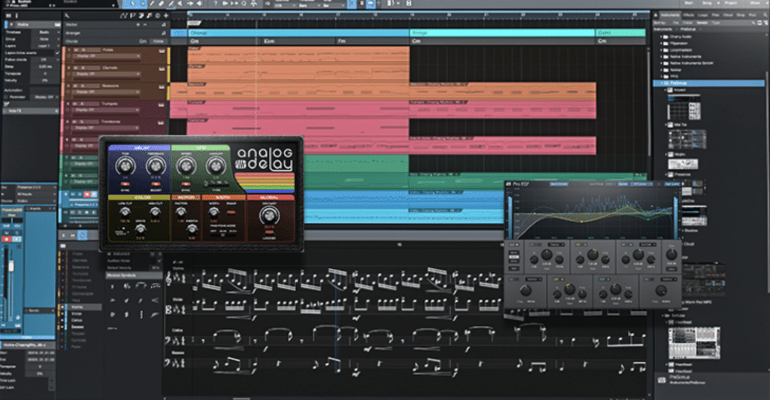The height and width of the screenshot is (400, 770).
Task: Solo the Trumpets track
Action: tap(82, 104)
